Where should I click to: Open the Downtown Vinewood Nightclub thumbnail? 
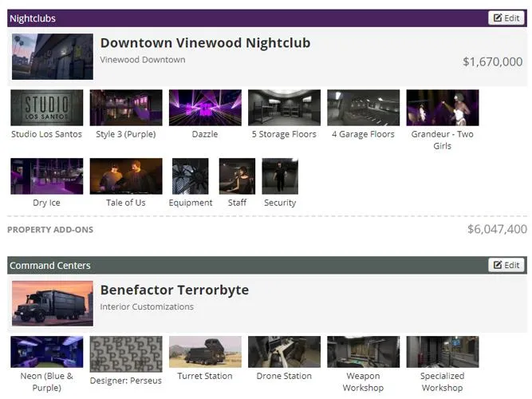coord(53,57)
